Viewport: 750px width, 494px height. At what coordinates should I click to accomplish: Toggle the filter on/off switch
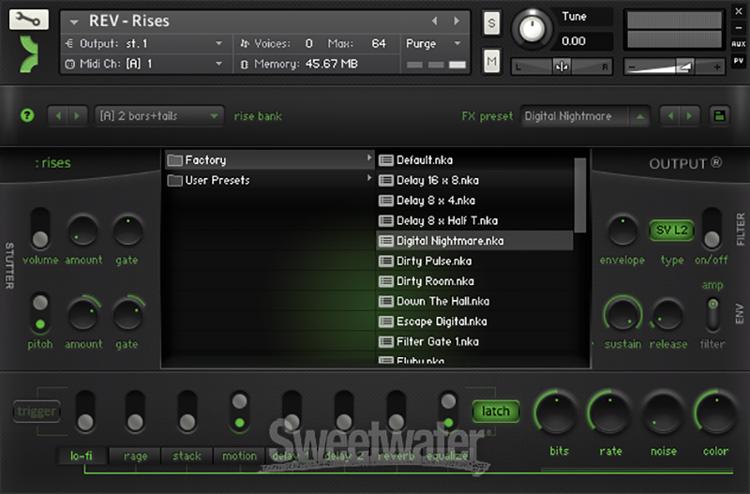pyautogui.click(x=711, y=229)
